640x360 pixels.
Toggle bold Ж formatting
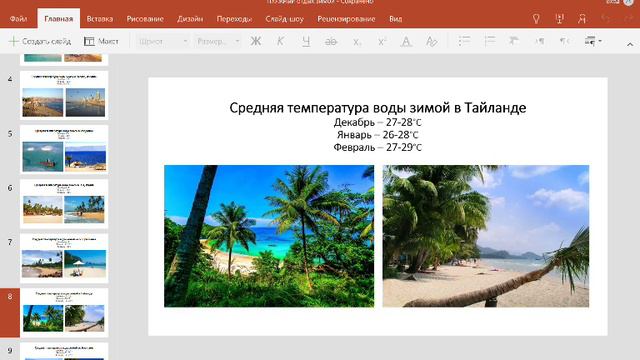pyautogui.click(x=256, y=41)
